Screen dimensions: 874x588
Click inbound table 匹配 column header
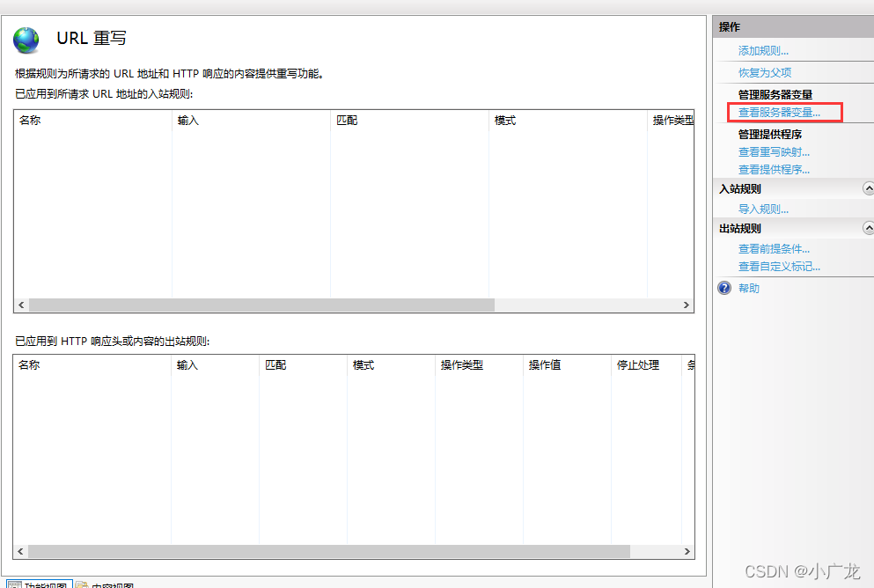point(409,121)
